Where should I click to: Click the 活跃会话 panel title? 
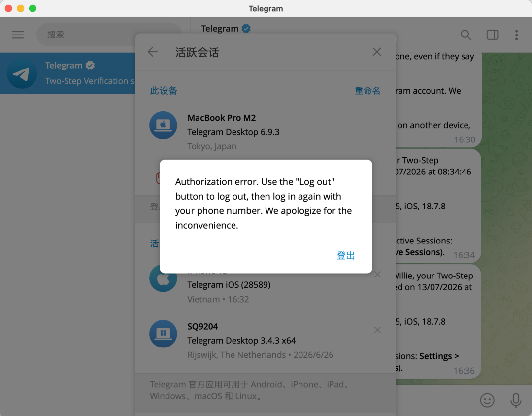click(x=197, y=52)
